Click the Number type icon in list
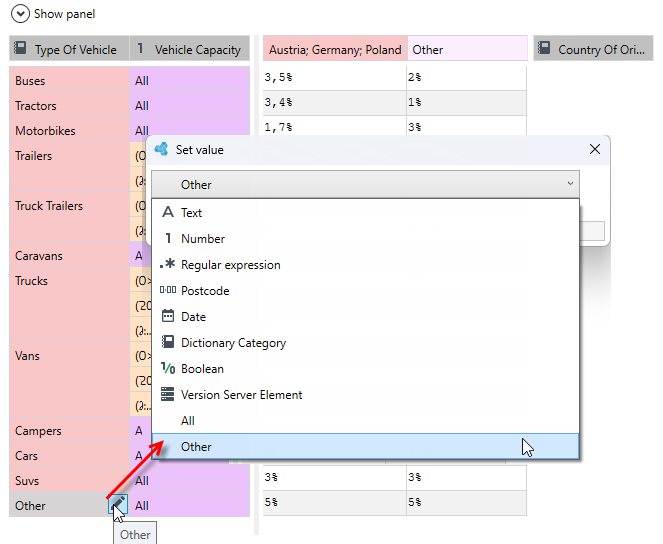 [x=168, y=238]
